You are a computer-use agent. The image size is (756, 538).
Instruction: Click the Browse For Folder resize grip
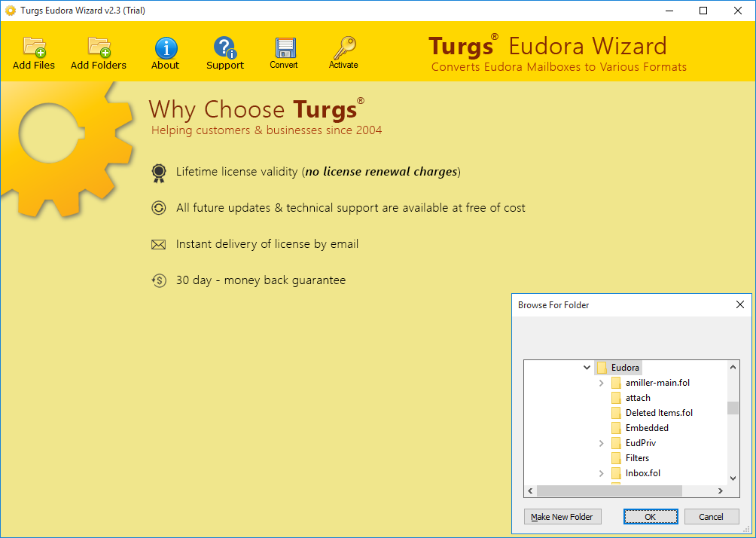(747, 530)
